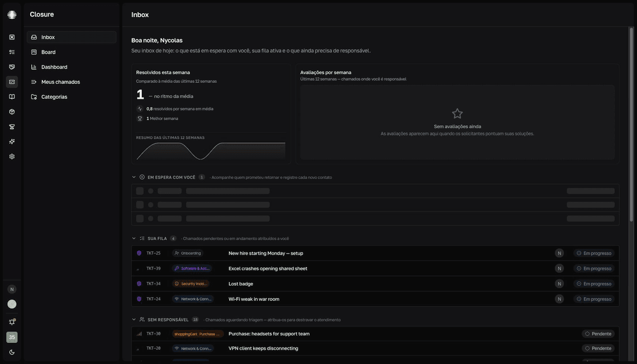637x364 pixels.
Task: Open the Em progresso status of TKT-39
Action: click(x=594, y=268)
